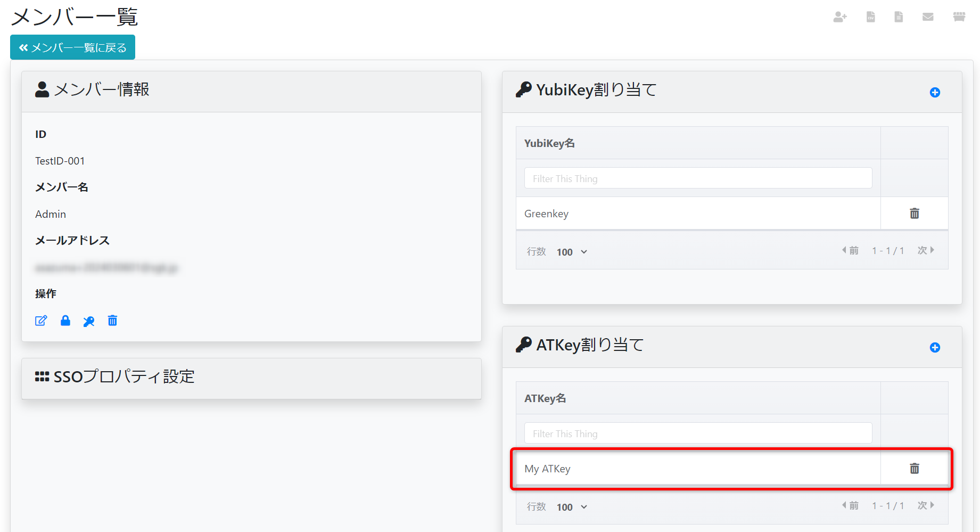
Task: Click the add user icon in top toolbar
Action: pos(840,17)
